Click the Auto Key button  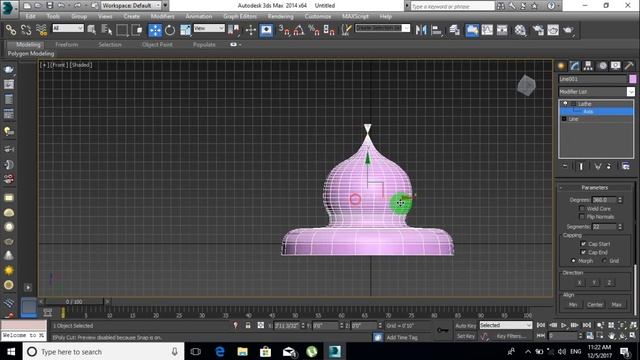466,326
